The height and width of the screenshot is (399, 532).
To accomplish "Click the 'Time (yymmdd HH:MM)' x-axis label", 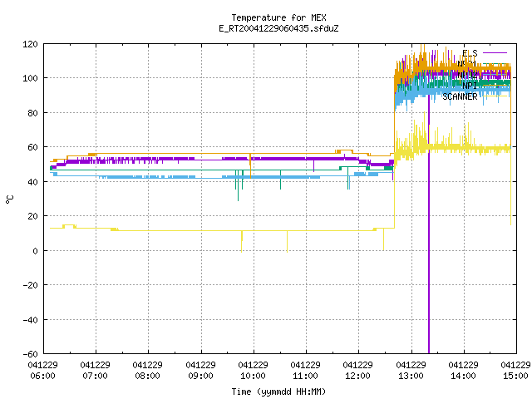I will (x=278, y=392).
